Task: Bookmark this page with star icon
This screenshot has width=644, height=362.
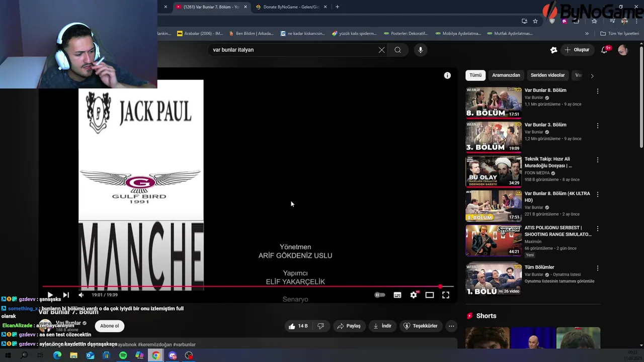Action: pyautogui.click(x=535, y=21)
